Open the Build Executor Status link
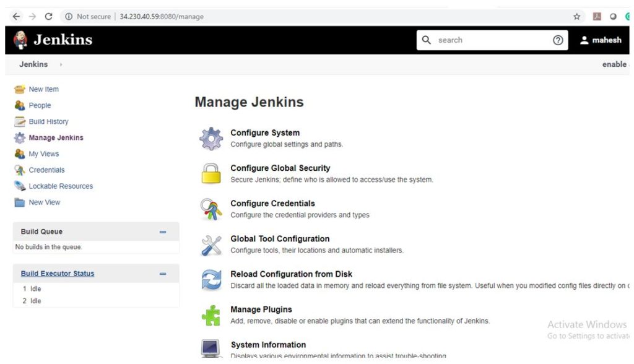Viewport: 634px width, 364px height. (x=58, y=274)
